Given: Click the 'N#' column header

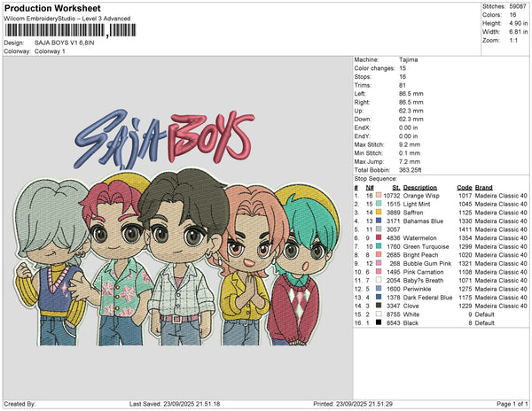Looking at the screenshot, I should pyautogui.click(x=370, y=188).
